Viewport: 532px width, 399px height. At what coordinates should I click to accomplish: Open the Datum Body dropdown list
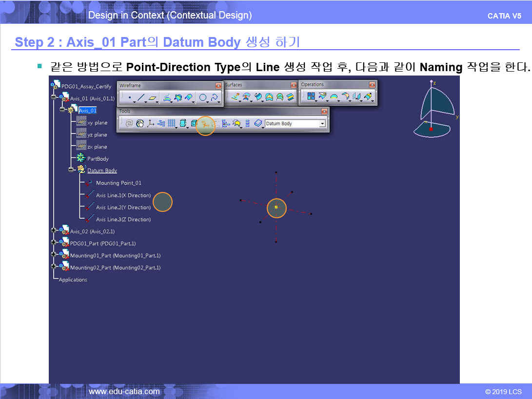322,124
